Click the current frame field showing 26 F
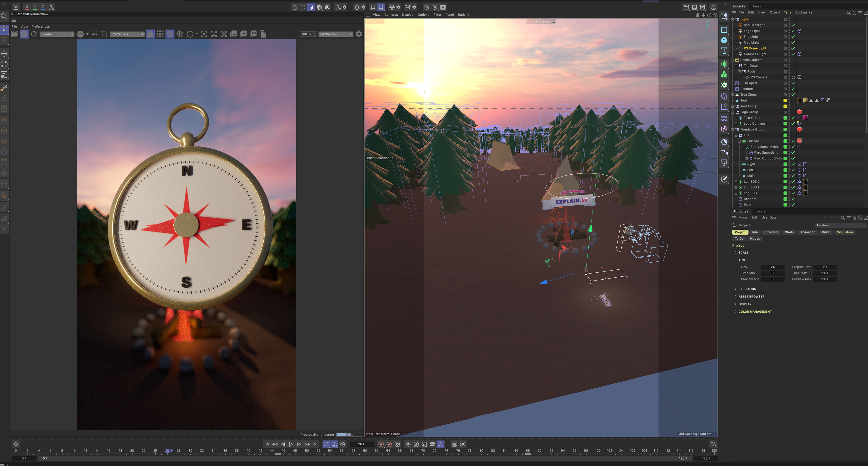 coord(361,445)
